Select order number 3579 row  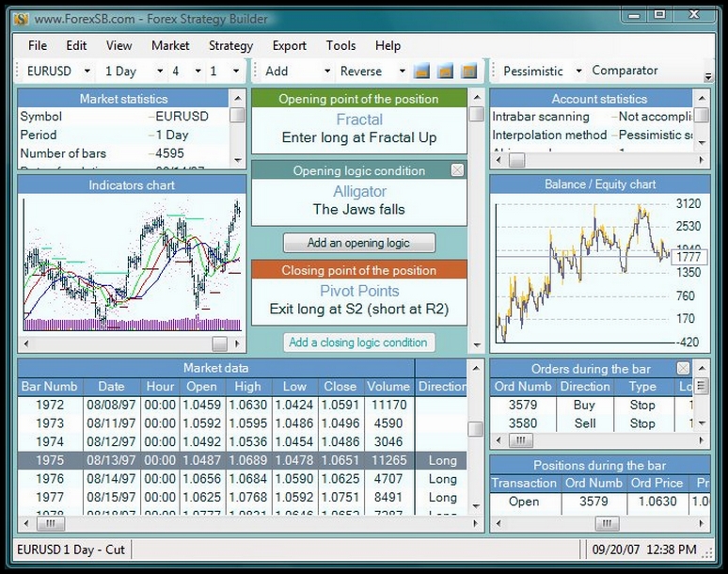(592, 405)
